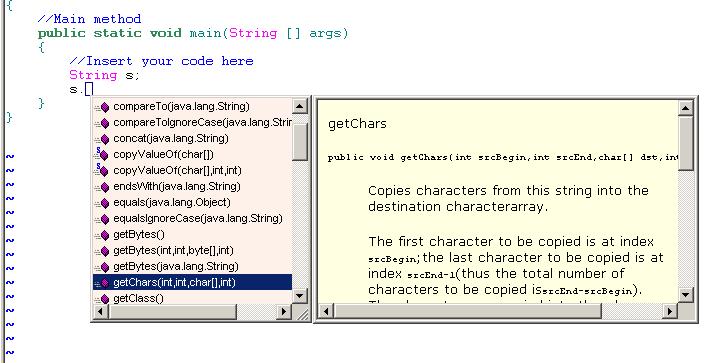Click the static method icon beside copyValueOf(char[])

click(x=103, y=154)
